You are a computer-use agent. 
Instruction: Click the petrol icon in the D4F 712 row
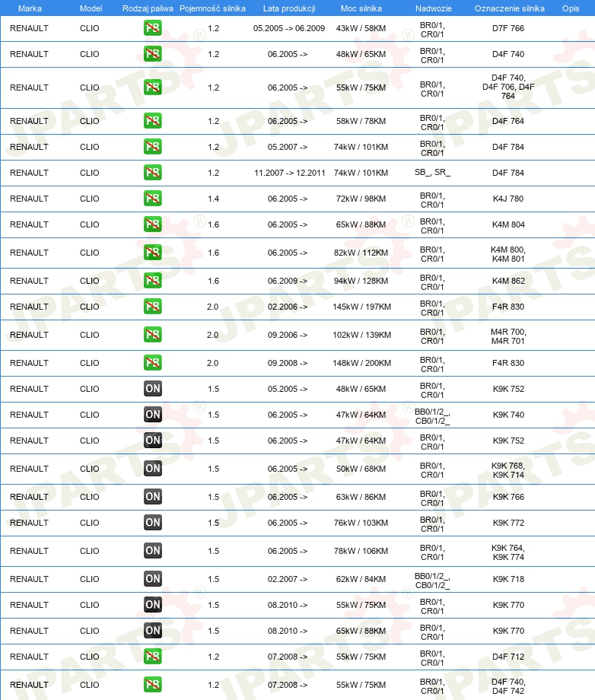click(153, 657)
